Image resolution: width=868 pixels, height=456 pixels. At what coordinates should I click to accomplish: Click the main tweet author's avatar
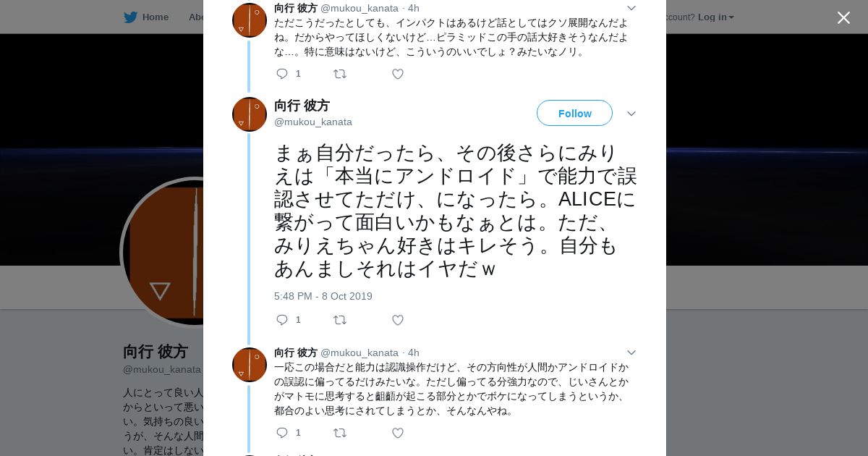250,114
